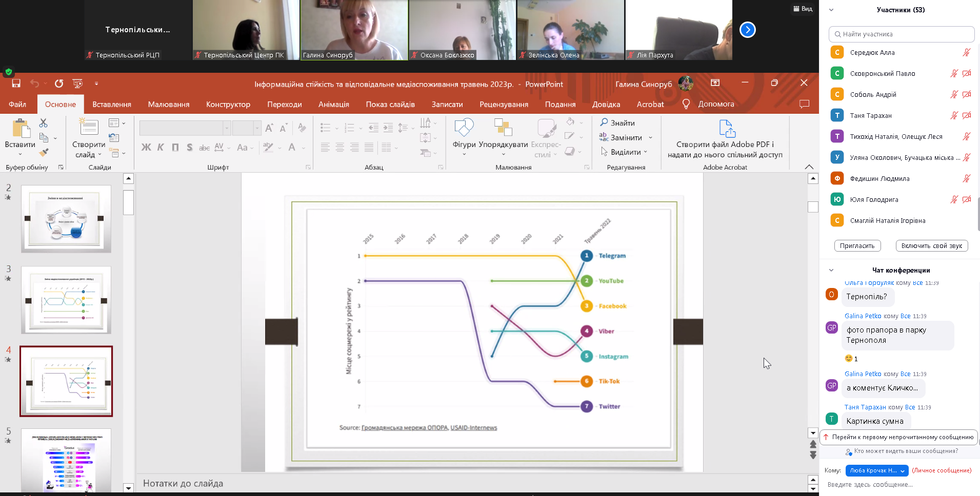The width and height of the screenshot is (980, 496).
Task: Click the muted microphone icon for Федишин Людмила
Action: [966, 178]
